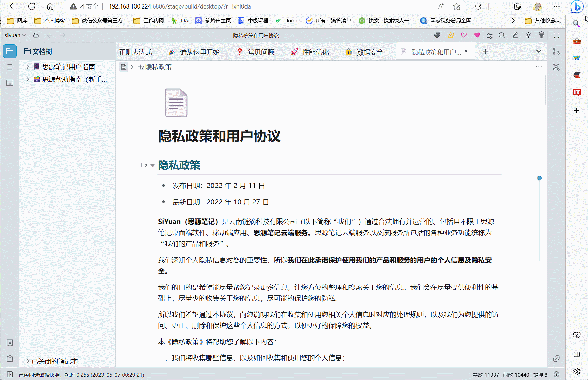Image resolution: width=588 pixels, height=380 pixels.
Task: Click the membership crown icon
Action: (x=451, y=35)
